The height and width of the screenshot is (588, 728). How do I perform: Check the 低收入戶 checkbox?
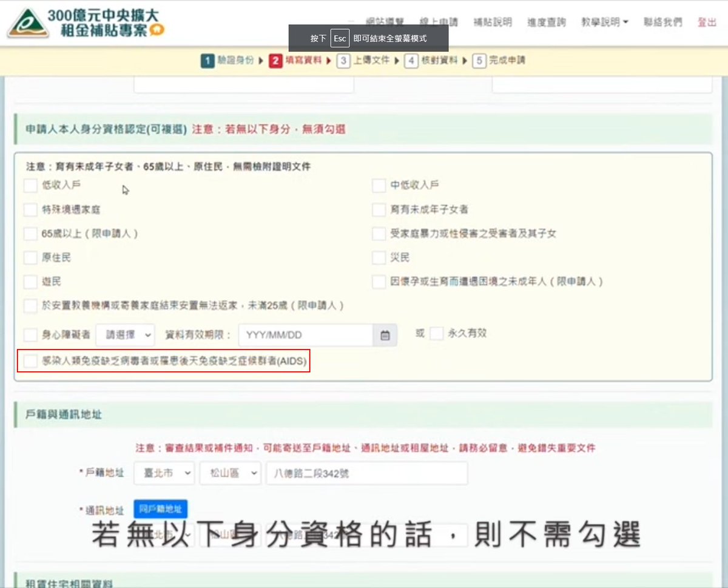(30, 184)
